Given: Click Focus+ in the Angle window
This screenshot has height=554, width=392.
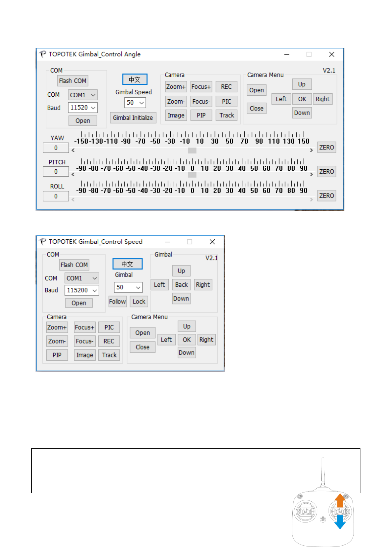Looking at the screenshot, I should (201, 87).
